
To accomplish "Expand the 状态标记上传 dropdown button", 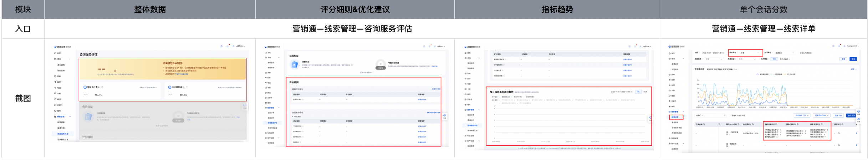I will click(802, 115).
